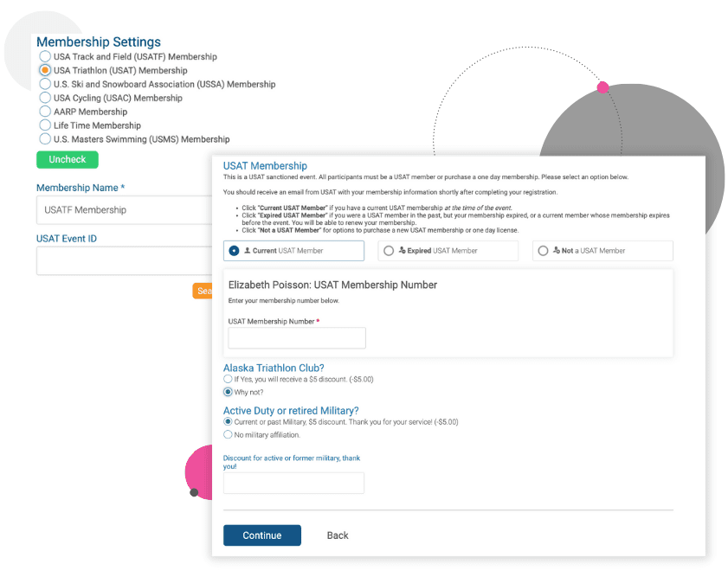Select USA Track and Field (USATF) Membership radio
Screen dimensions: 728x583
45,56
